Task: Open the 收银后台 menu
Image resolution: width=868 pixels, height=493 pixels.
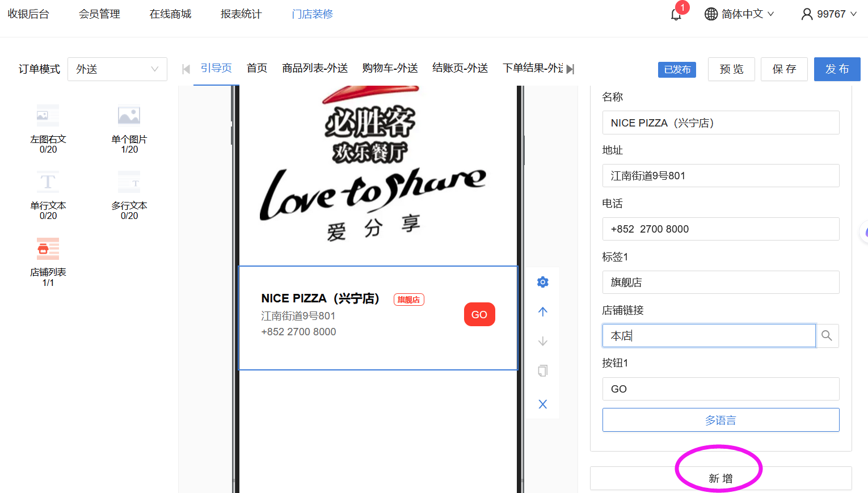Action: click(28, 14)
